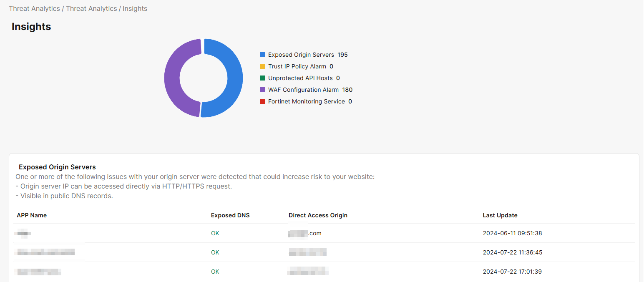Toggle the Exposed Origin Servers legend label
This screenshot has height=282, width=644.
coord(301,55)
